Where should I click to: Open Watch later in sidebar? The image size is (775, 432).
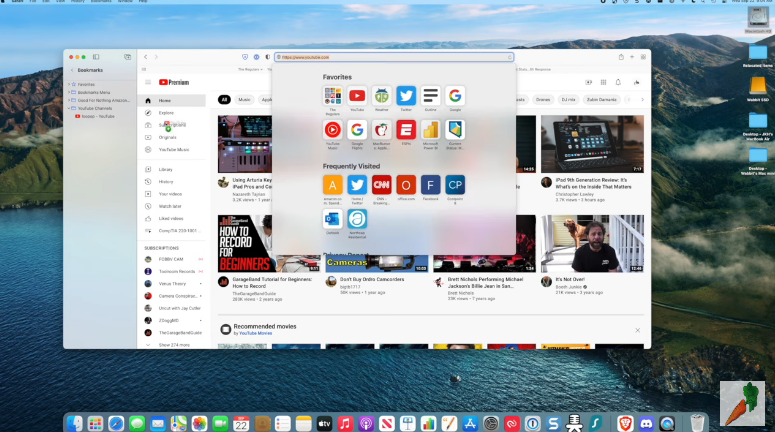click(172, 206)
